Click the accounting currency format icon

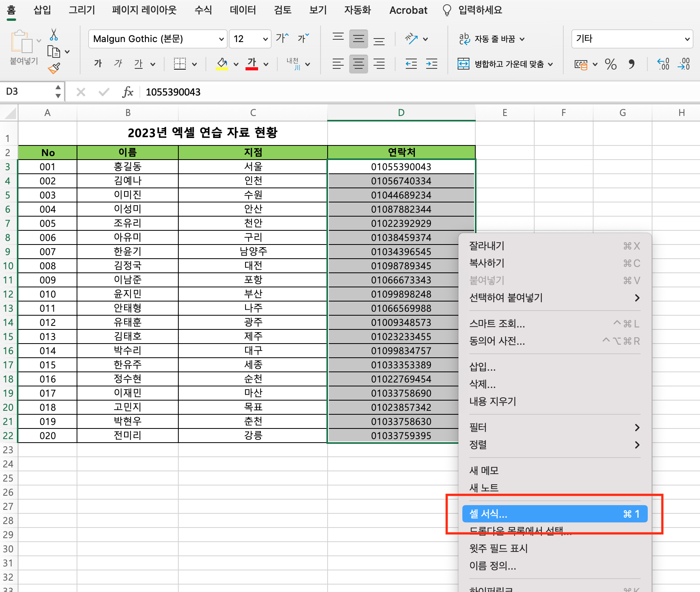[581, 64]
